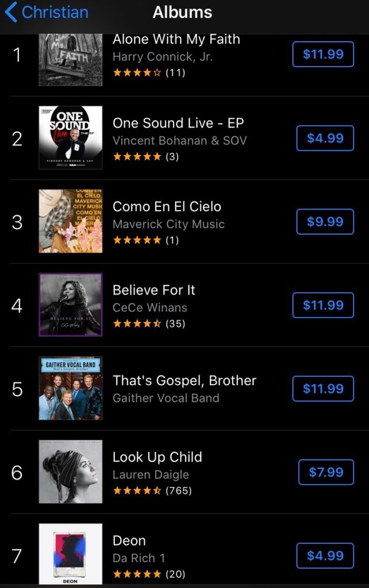Open One Sound Live EP cover art
The height and width of the screenshot is (588, 369).
tap(71, 138)
